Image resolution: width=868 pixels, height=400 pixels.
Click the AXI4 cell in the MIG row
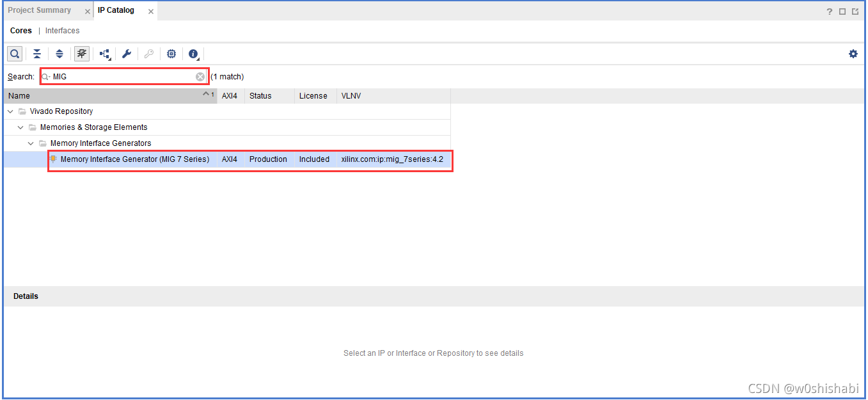pyautogui.click(x=230, y=159)
